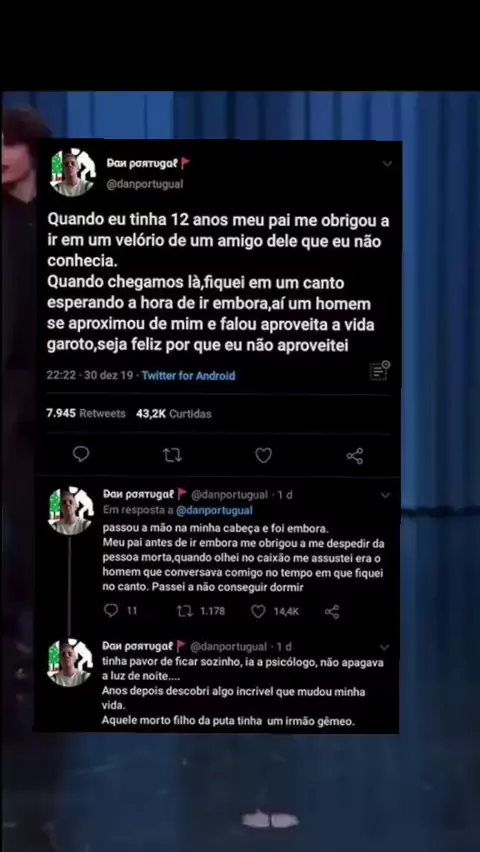Retweet the main tweet about the velório
This screenshot has width=480, height=852.
click(172, 455)
